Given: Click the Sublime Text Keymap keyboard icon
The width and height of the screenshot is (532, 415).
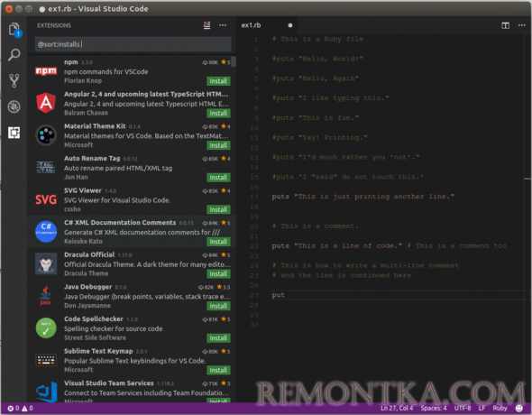Looking at the screenshot, I should (x=46, y=360).
